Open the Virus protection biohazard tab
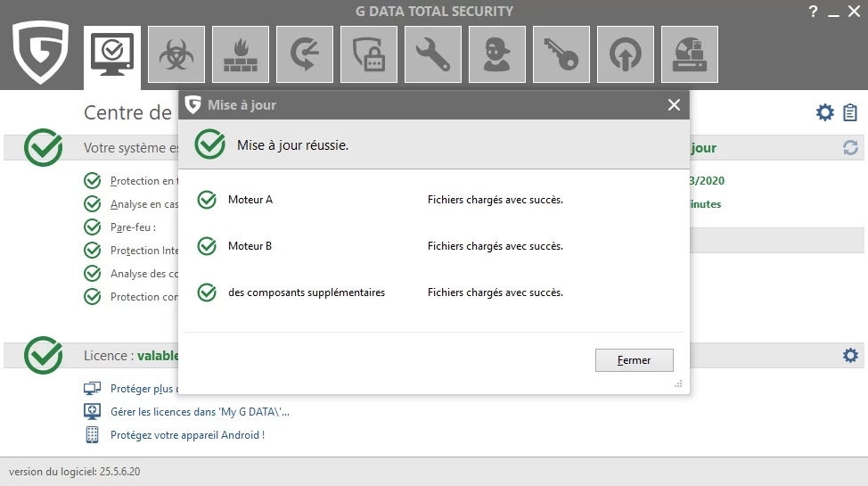 (x=176, y=54)
